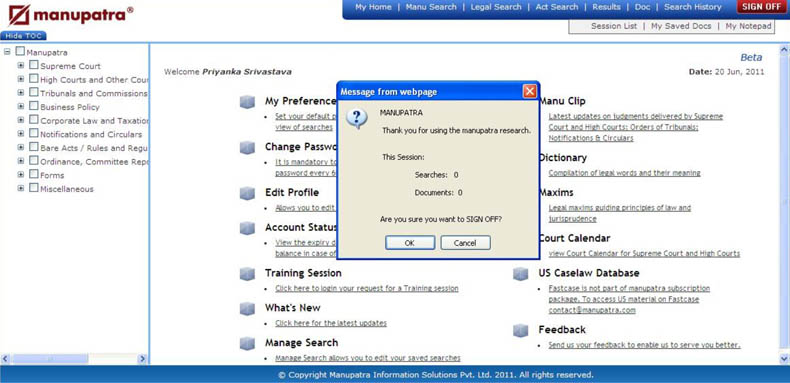Expand the Tribunals and Commissions node

[21, 92]
